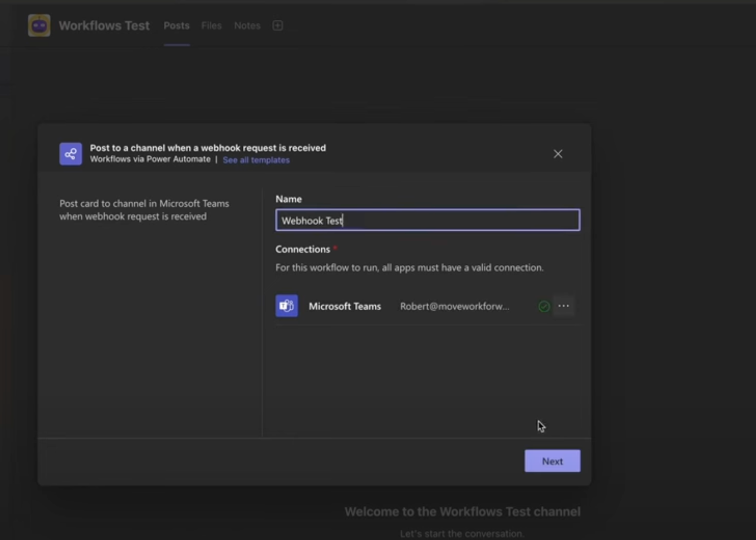The image size is (756, 540).
Task: Open the Microsoft Teams connection ellipsis menu
Action: click(x=564, y=306)
